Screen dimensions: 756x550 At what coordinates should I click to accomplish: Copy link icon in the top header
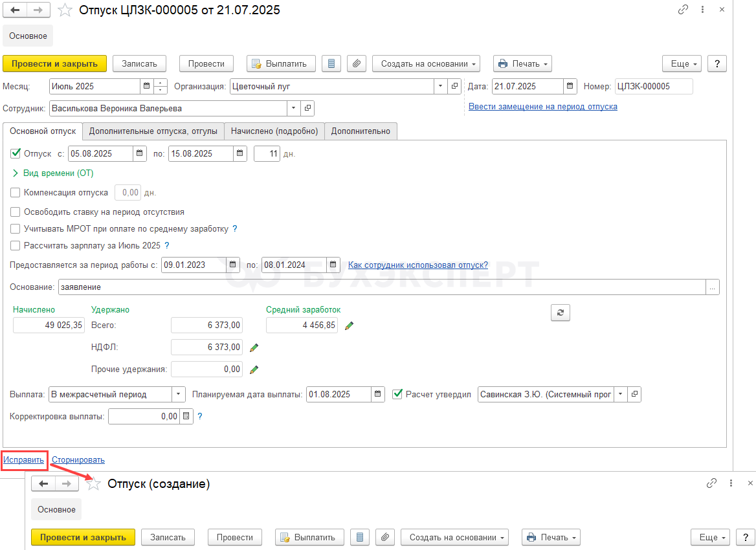(683, 10)
